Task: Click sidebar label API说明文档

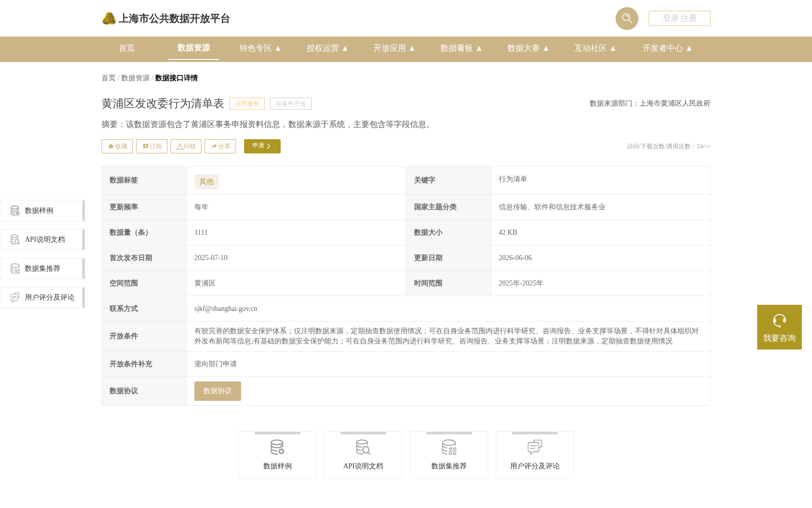Action: tap(45, 239)
